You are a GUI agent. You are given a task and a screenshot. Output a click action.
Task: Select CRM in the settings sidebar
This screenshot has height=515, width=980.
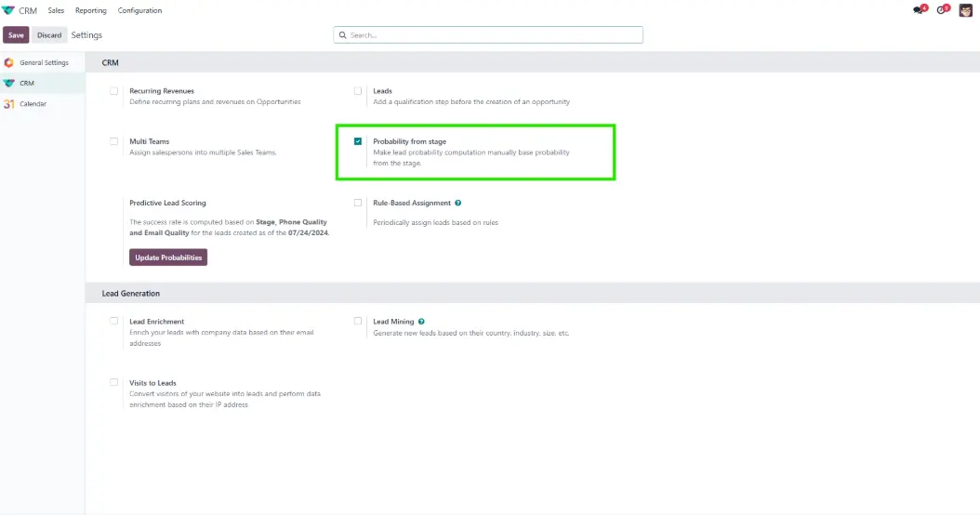27,83
